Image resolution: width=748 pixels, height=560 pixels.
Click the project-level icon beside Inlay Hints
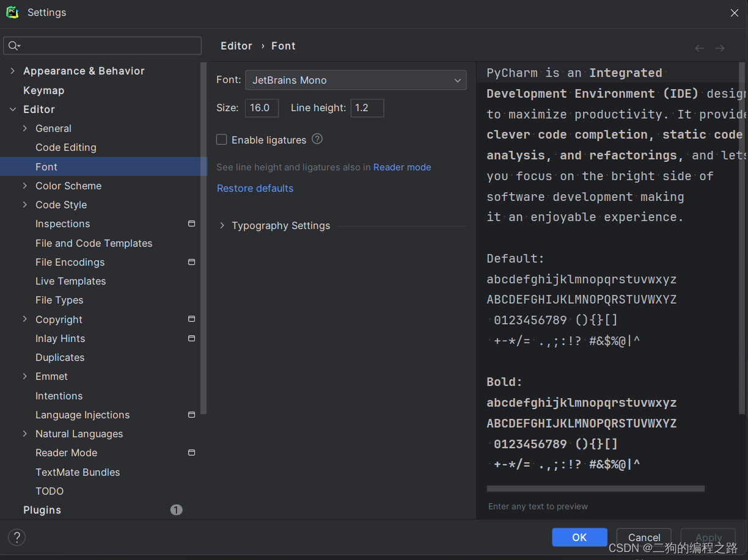point(191,338)
